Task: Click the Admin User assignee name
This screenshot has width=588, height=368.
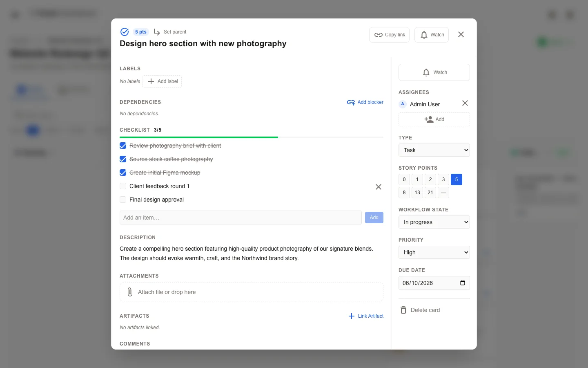Action: tap(425, 104)
